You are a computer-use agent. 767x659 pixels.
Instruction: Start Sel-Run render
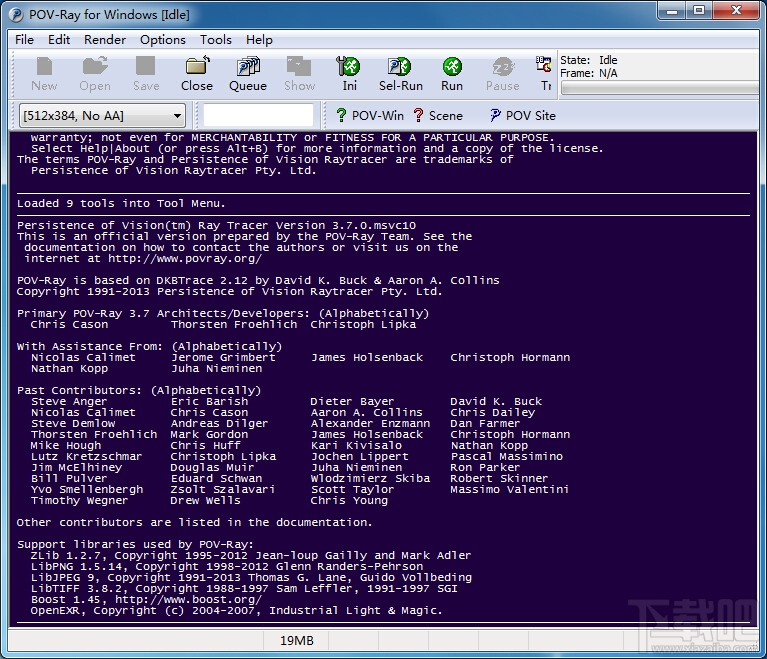click(401, 73)
